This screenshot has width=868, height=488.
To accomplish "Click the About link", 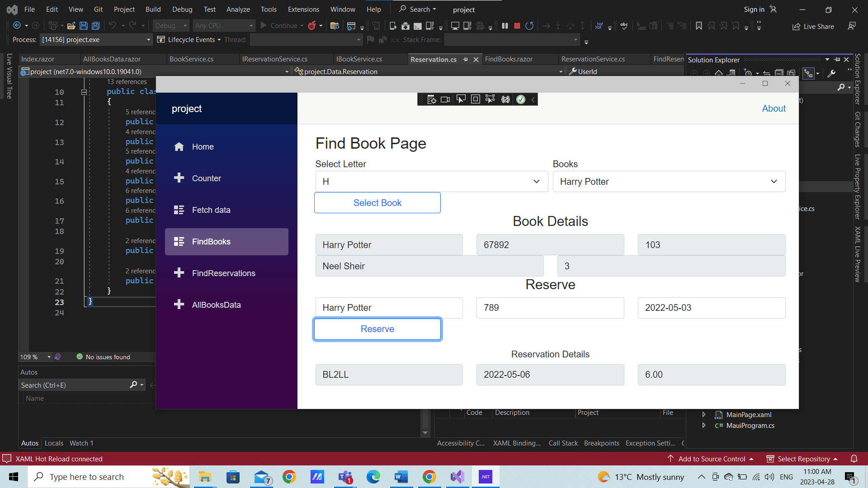I will [x=774, y=108].
